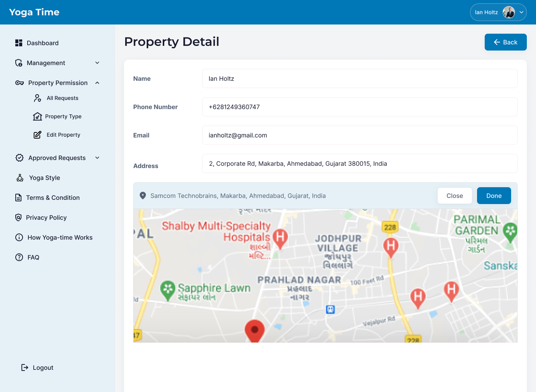
Task: Expand the Approved Requests chevron
Action: pos(97,158)
